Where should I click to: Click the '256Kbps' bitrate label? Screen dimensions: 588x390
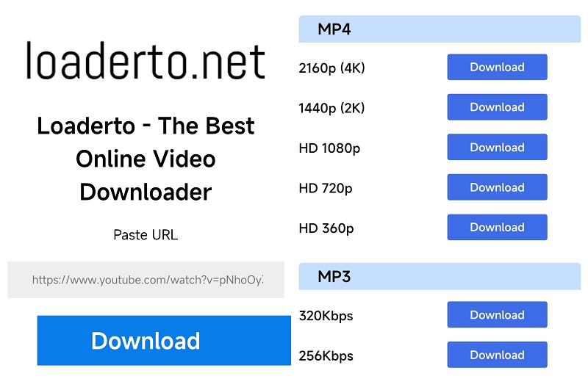point(326,356)
